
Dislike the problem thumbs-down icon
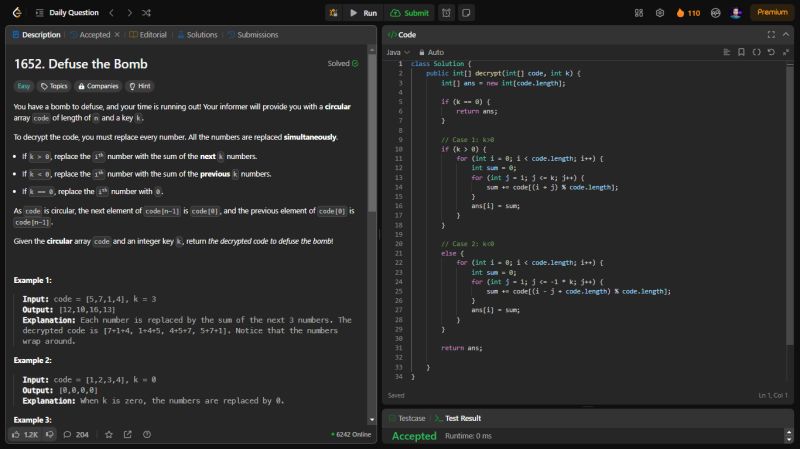click(x=49, y=435)
